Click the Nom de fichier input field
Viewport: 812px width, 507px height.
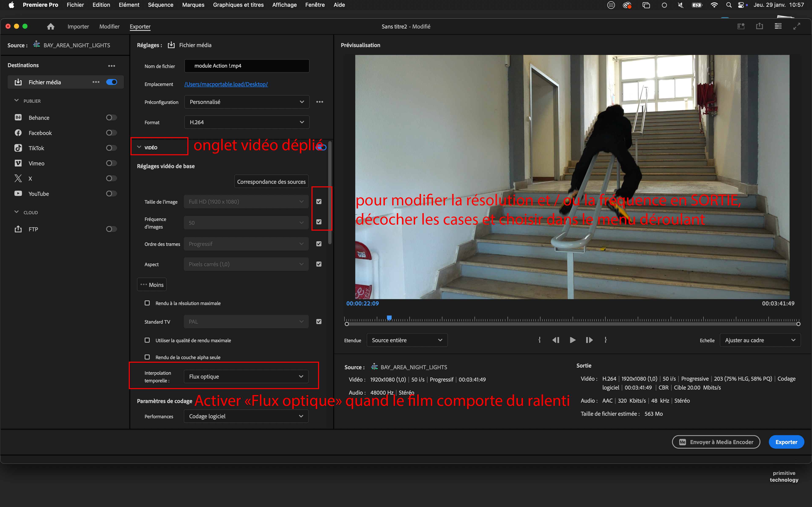click(247, 66)
